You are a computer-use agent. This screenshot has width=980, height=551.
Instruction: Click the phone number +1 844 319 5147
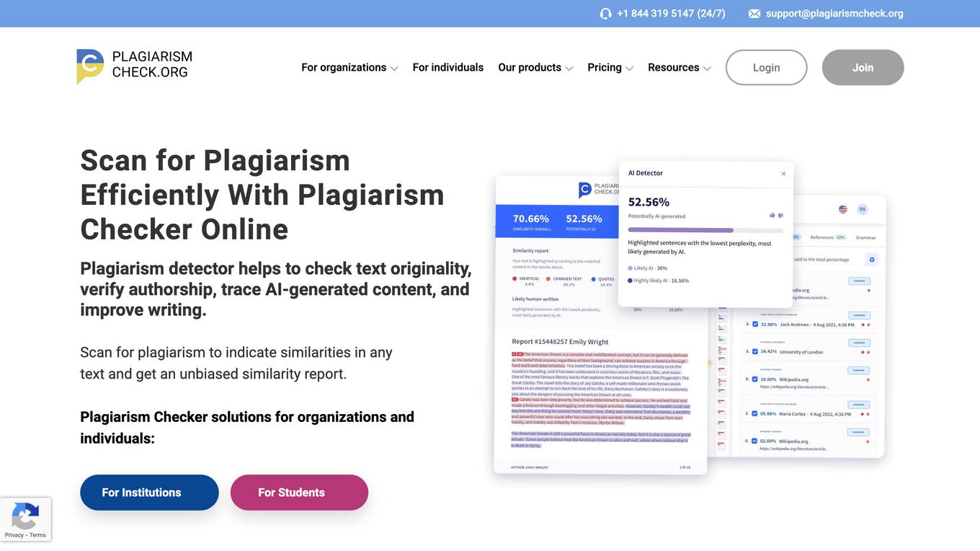pyautogui.click(x=671, y=14)
